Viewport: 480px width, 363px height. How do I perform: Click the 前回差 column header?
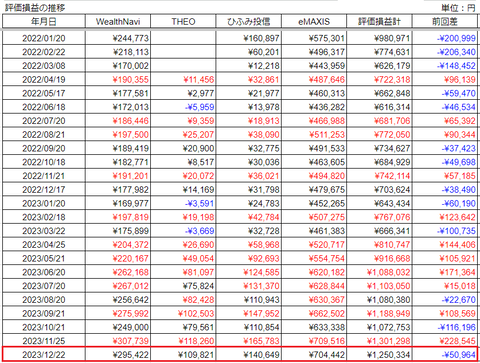[x=445, y=22]
